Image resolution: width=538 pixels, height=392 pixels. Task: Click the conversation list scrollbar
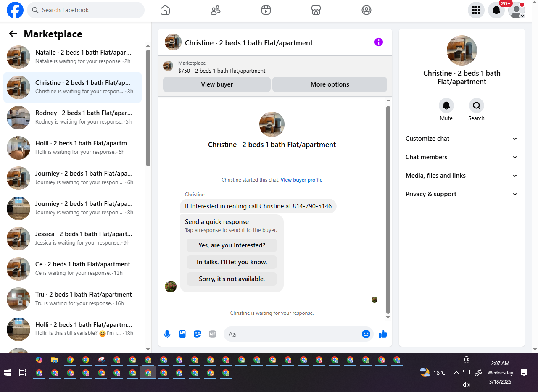148,108
